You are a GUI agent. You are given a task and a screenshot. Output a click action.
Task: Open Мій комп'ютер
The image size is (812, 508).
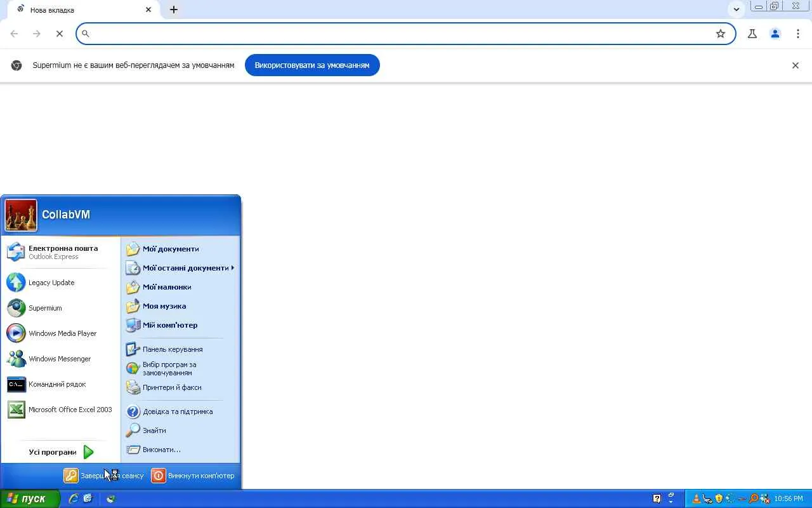180,325
